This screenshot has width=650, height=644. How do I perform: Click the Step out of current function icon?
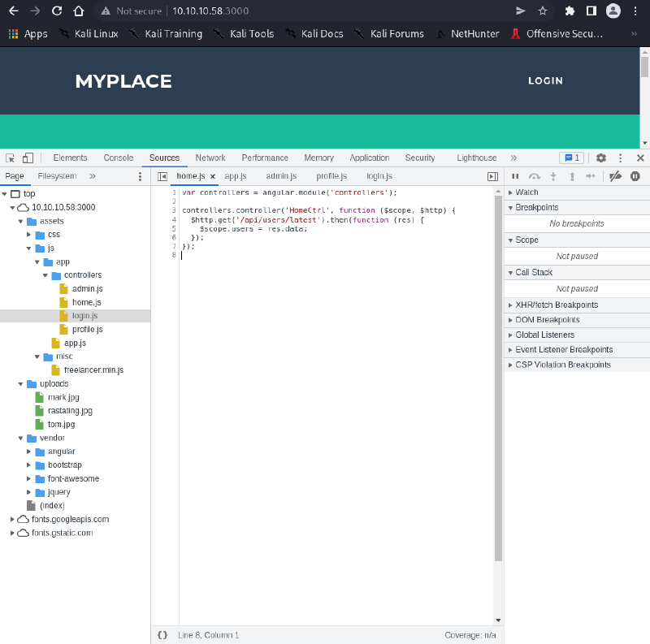(x=572, y=175)
